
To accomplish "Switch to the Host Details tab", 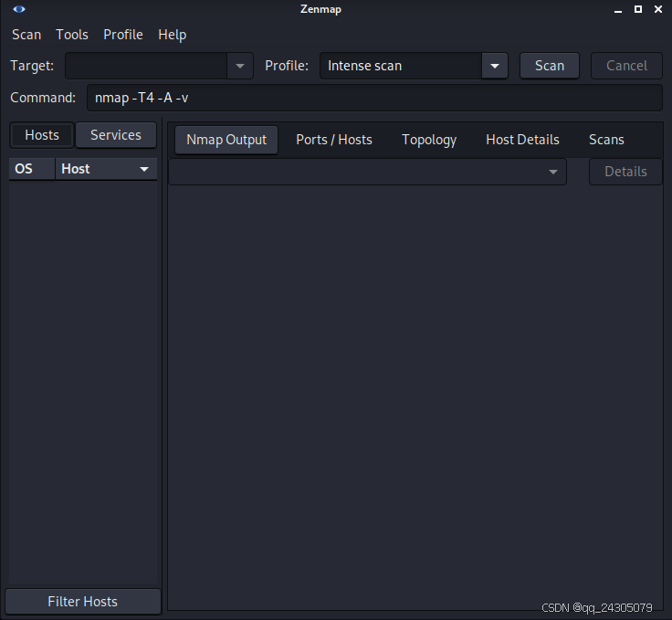I will click(522, 140).
